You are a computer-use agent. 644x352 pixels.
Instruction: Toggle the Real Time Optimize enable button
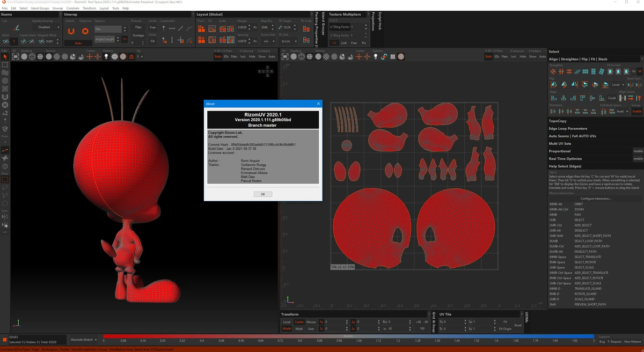click(x=638, y=159)
